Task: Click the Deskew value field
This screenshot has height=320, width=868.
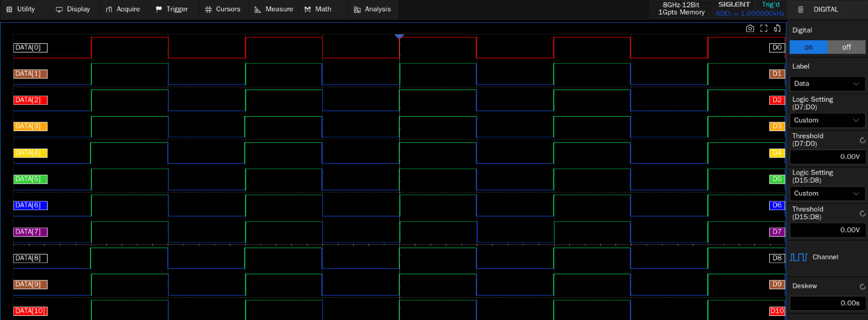Action: 827,303
